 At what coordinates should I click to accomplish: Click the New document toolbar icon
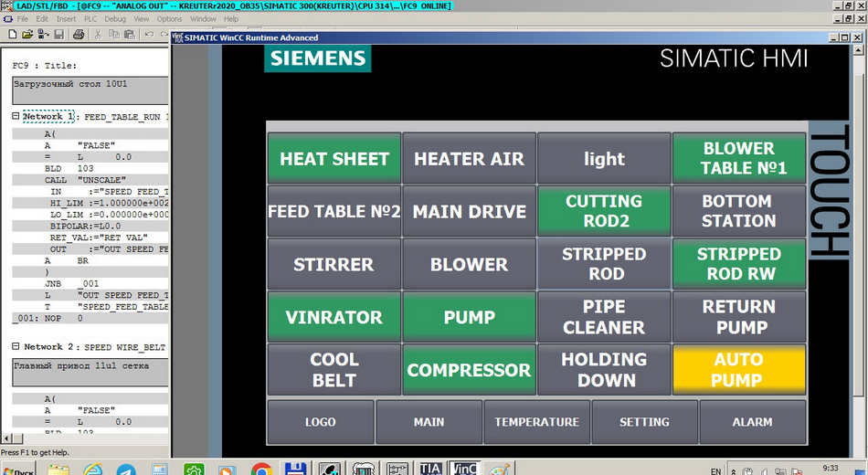[13, 35]
